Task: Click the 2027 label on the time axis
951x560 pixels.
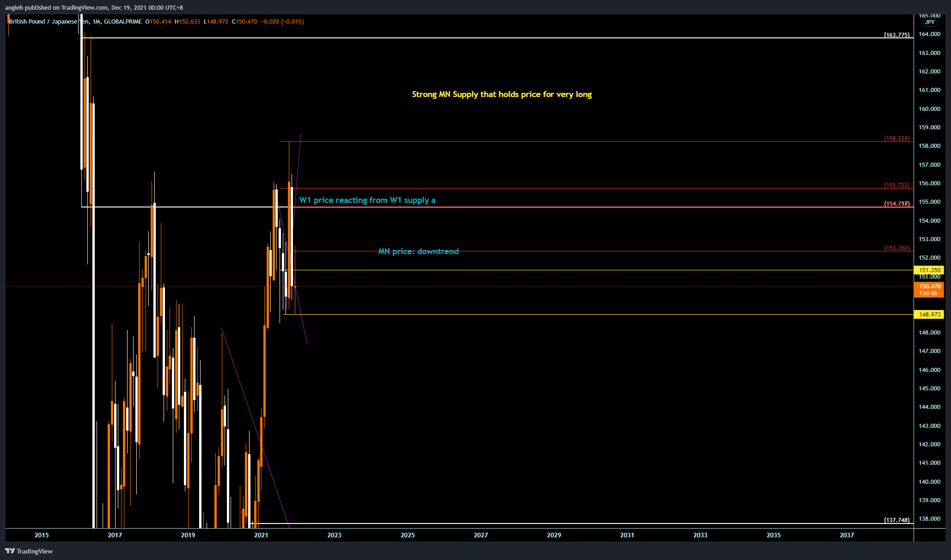Action: (481, 535)
